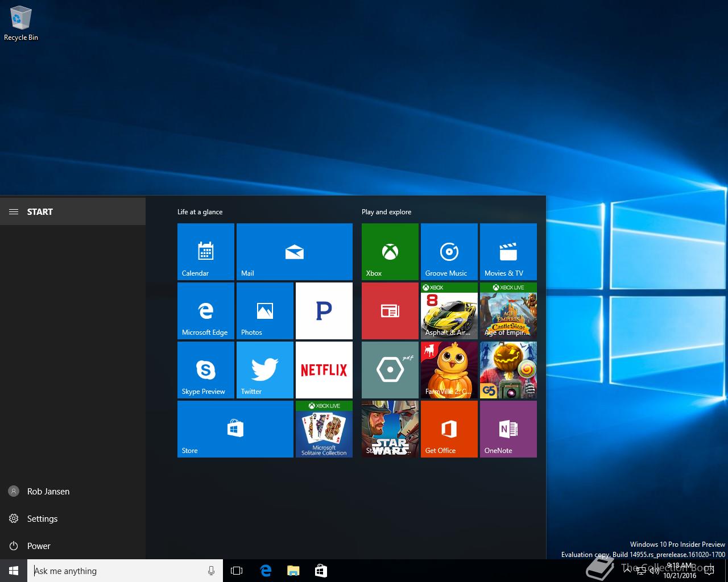The height and width of the screenshot is (582, 728).
Task: Open Action Center notifications icon
Action: point(709,571)
